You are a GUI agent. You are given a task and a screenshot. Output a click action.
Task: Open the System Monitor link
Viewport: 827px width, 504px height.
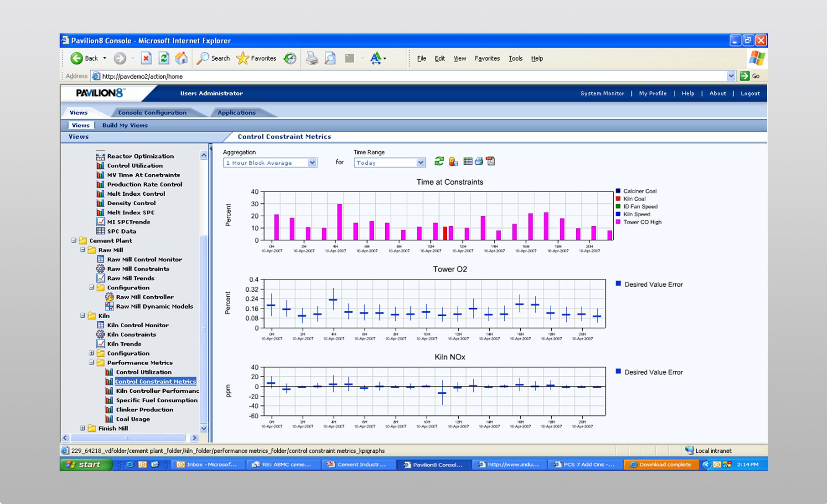pyautogui.click(x=602, y=93)
